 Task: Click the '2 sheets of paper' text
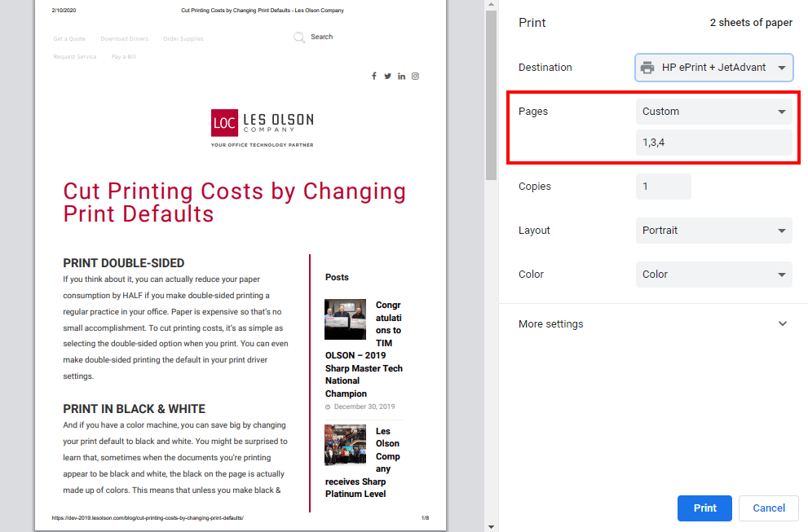coord(751,23)
